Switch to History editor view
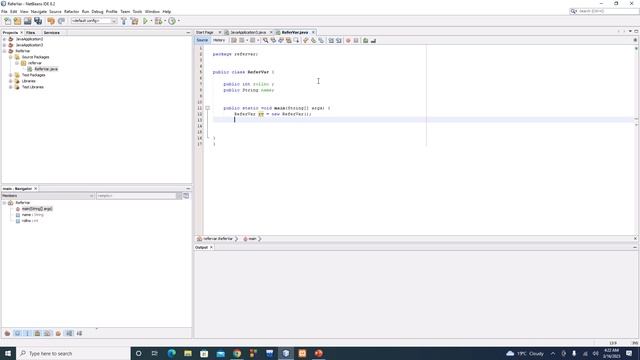 tap(219, 40)
